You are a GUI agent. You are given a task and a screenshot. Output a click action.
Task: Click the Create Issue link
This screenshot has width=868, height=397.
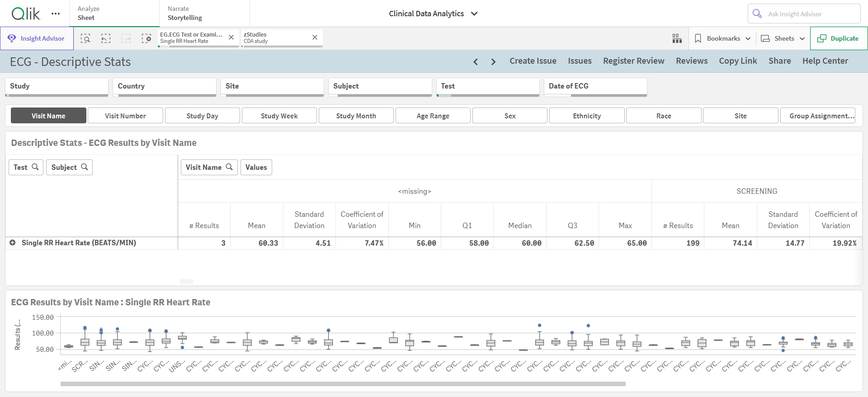click(533, 61)
